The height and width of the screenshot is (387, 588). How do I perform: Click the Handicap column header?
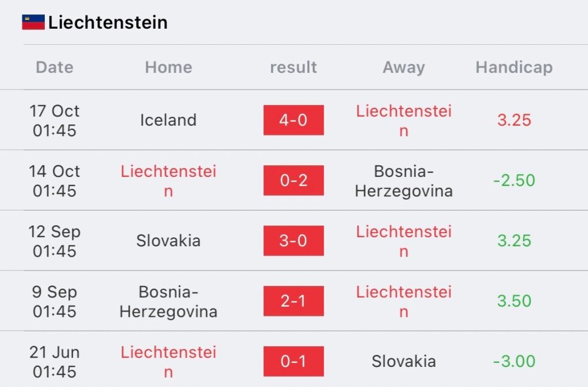(514, 68)
